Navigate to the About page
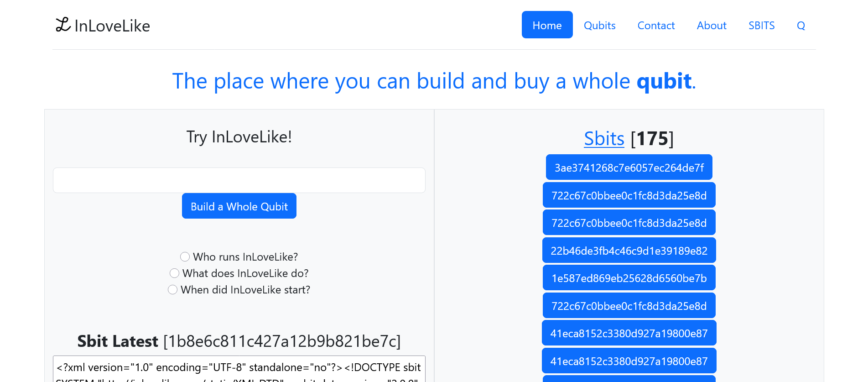This screenshot has width=868, height=382. pos(712,25)
